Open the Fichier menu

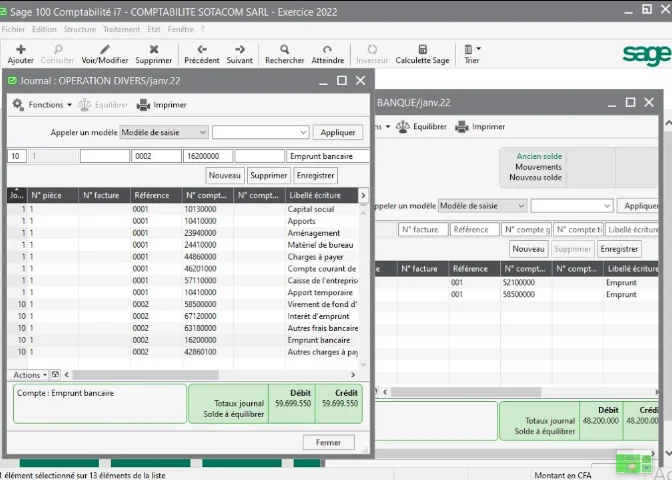click(x=13, y=29)
